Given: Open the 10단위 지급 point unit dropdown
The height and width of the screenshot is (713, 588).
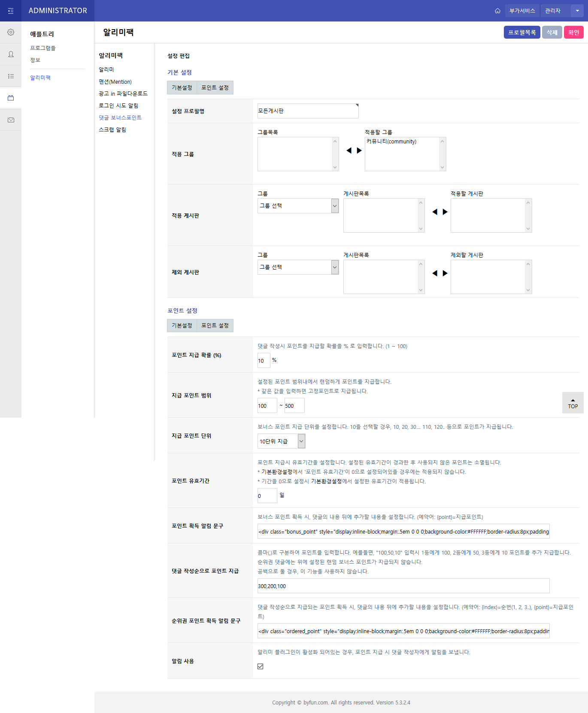Looking at the screenshot, I should (x=282, y=441).
